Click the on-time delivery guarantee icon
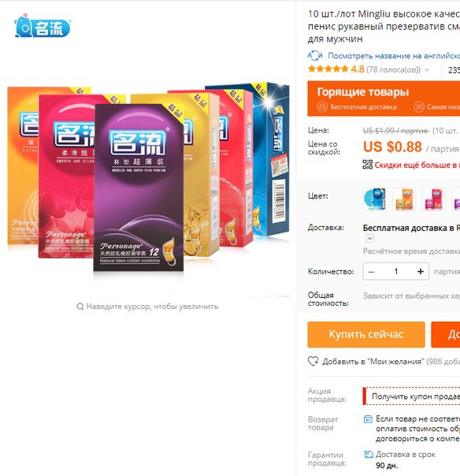 click(x=369, y=455)
